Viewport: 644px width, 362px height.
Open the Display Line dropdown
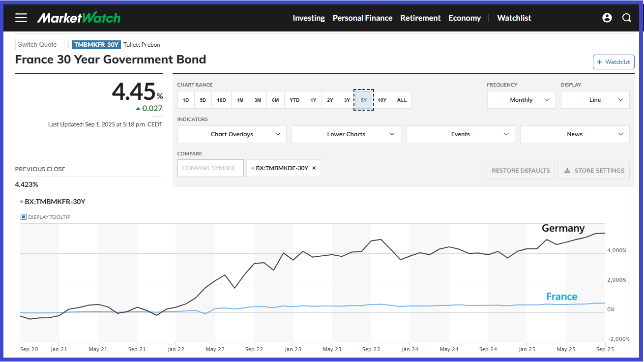[595, 100]
